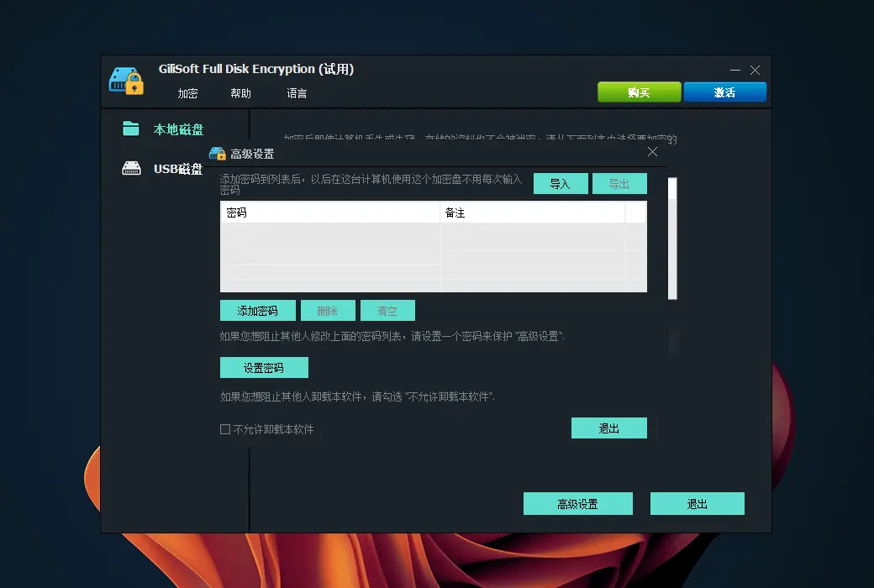
Task: Click the 不允许卸载本软件 label text
Action: tap(274, 429)
